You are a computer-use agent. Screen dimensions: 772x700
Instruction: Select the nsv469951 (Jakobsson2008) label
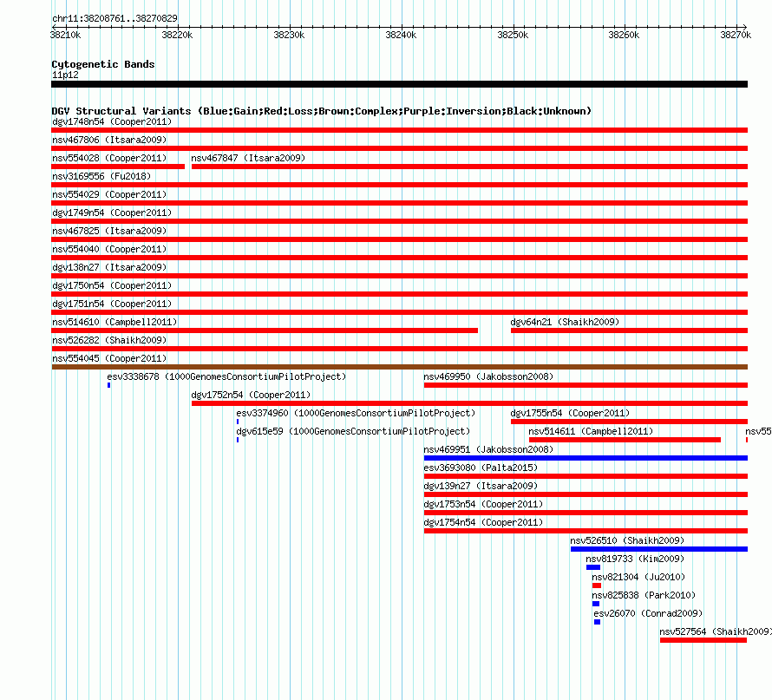[x=488, y=449]
